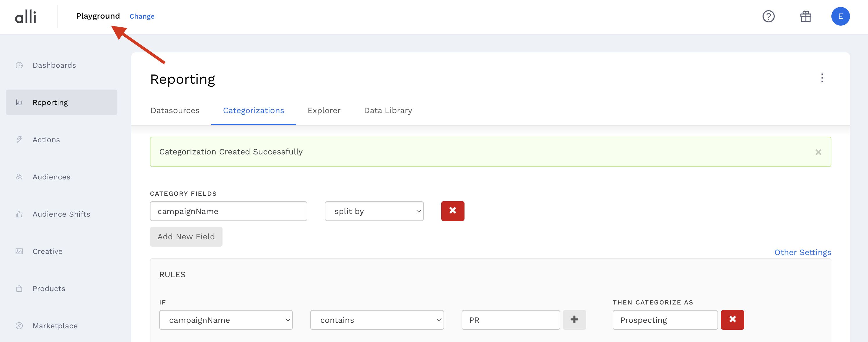Open the contains operator dropdown
868x342 pixels.
(377, 320)
